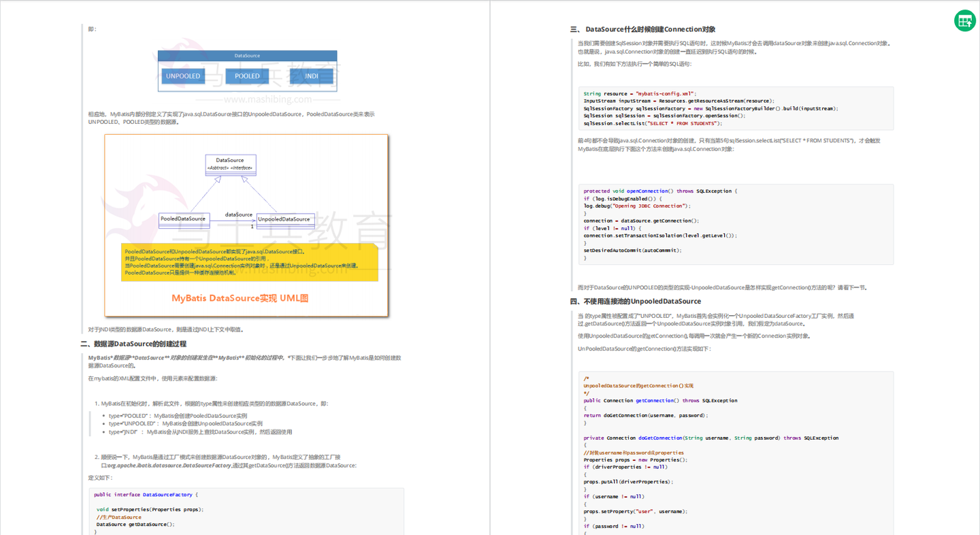Viewport: 980px width, 535px height.
Task: Click heading '四、不使用连接池的UnpooledDataSource'
Action: (635, 301)
